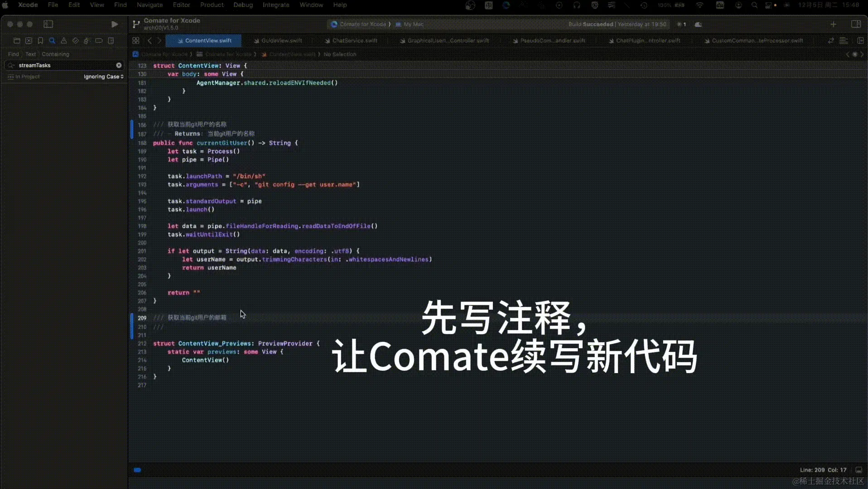The image size is (868, 489).
Task: Open the Xcode menu
Action: 28,5
